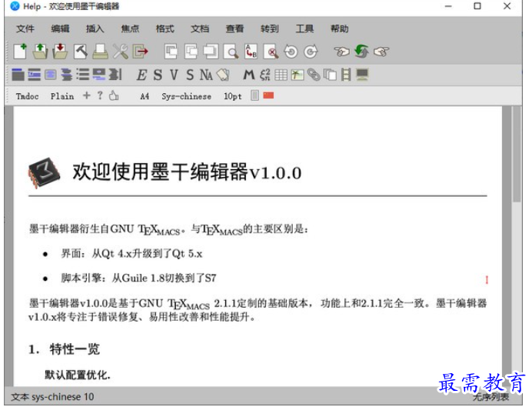Click the status bar text sys-chinese 10
532x407 pixels.
[62, 397]
